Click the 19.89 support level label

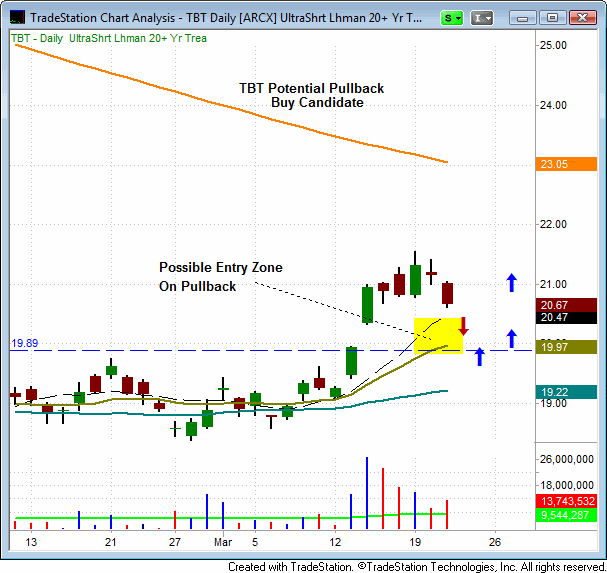[x=25, y=343]
